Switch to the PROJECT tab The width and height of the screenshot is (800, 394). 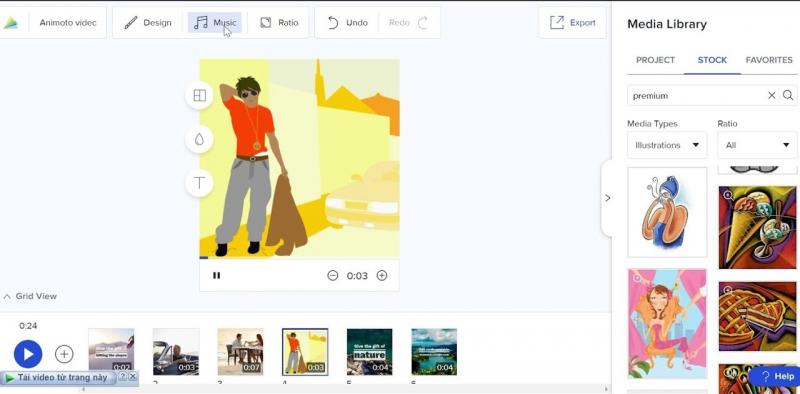pyautogui.click(x=655, y=60)
